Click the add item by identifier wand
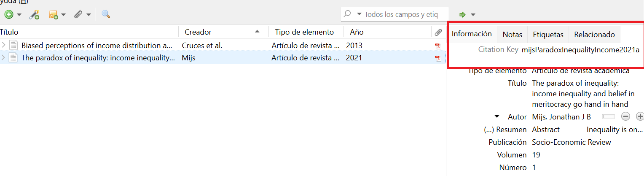Screen dimensions: 644x176 pyautogui.click(x=34, y=15)
